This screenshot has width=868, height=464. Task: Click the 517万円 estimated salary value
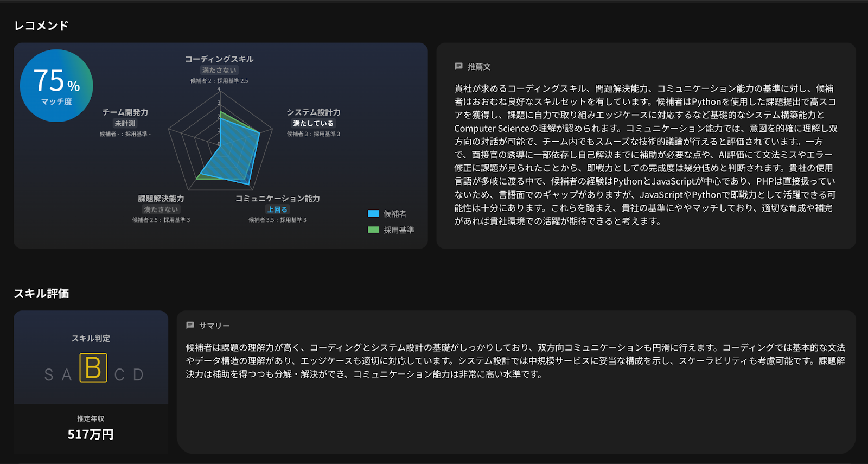click(x=91, y=435)
